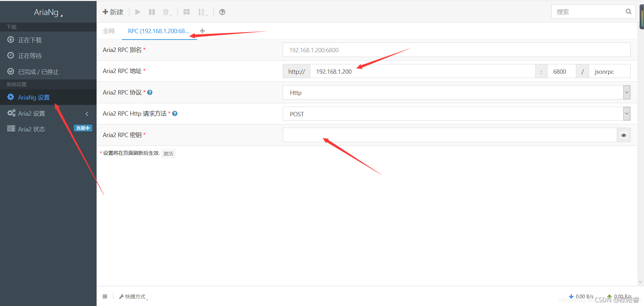Click the Aria2 设置 double-gear icon

click(x=11, y=113)
